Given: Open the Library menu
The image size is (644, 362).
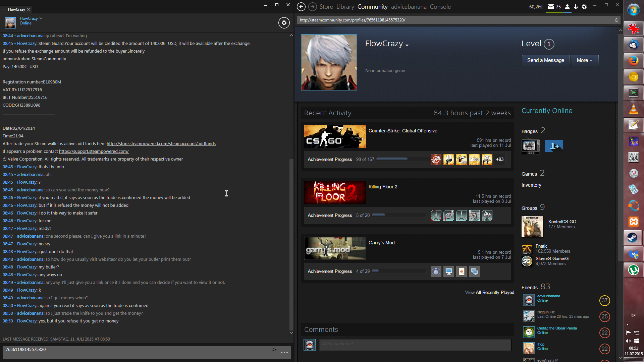Looking at the screenshot, I should tap(345, 7).
